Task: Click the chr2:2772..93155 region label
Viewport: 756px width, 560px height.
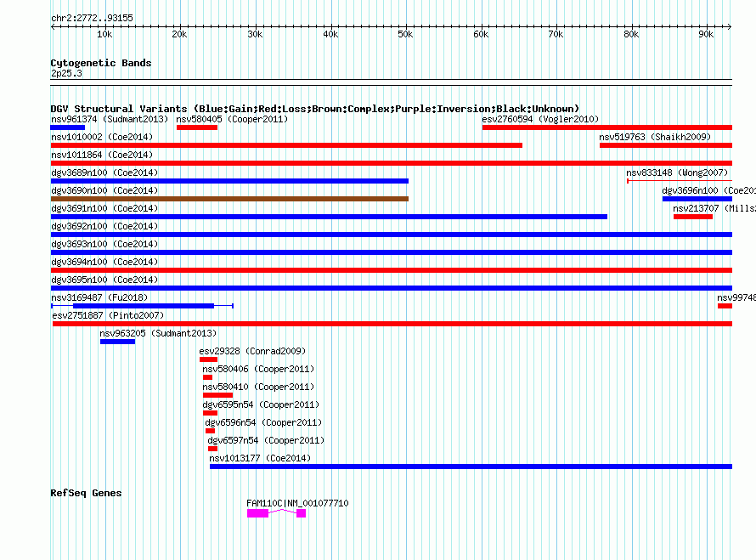Action: click(x=92, y=18)
